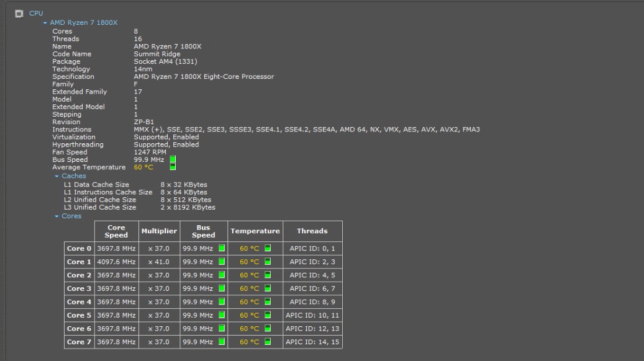The height and width of the screenshot is (361, 644).
Task: Click the L1 Instructions Cache Size row
Action: 135,192
